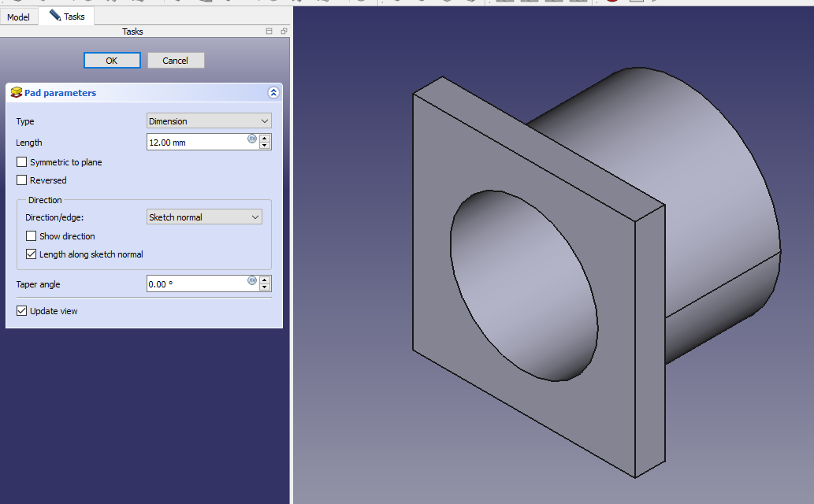814x504 pixels.
Task: Increase Taper angle with the up arrow
Action: coord(265,280)
